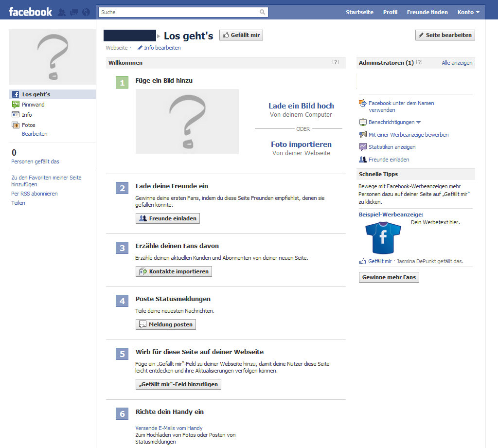
Task: Click Zu den Favoriten meiner Seite hinzufügen
Action: [46, 181]
